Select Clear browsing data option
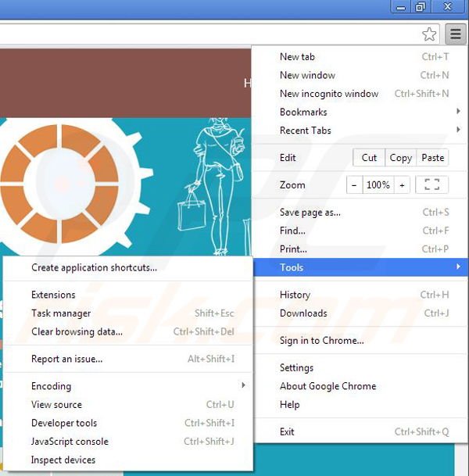469x476 pixels. [x=77, y=331]
